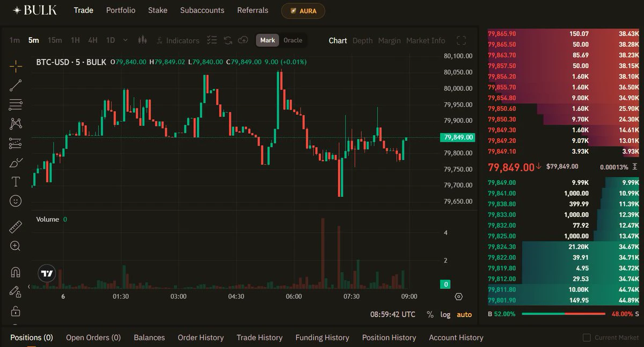
Task: Click the circular arrows icon in chart toolbar
Action: (x=228, y=40)
